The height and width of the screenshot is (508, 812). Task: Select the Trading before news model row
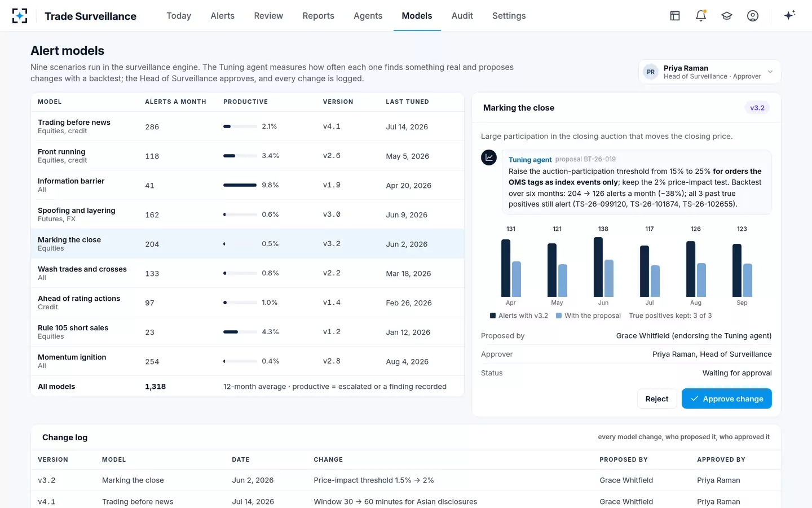pos(248,126)
